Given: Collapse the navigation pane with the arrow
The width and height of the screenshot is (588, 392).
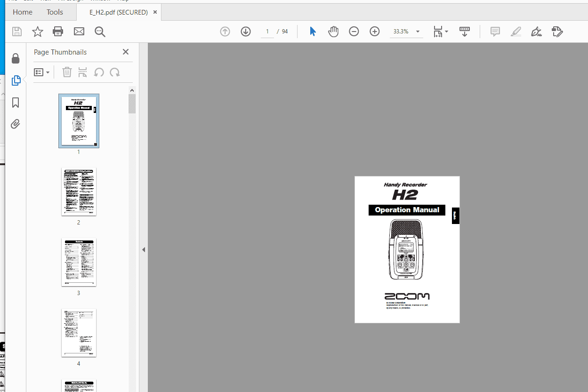Looking at the screenshot, I should click(144, 249).
